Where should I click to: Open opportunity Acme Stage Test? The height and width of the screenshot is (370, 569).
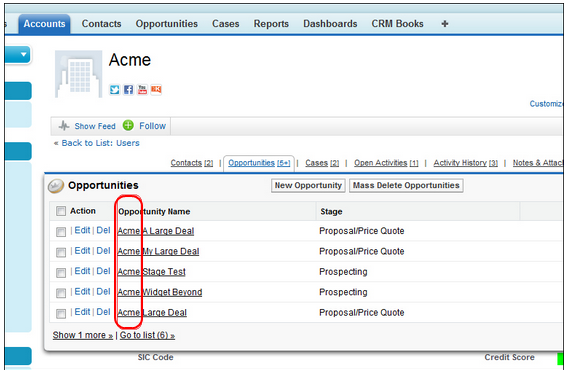(151, 272)
